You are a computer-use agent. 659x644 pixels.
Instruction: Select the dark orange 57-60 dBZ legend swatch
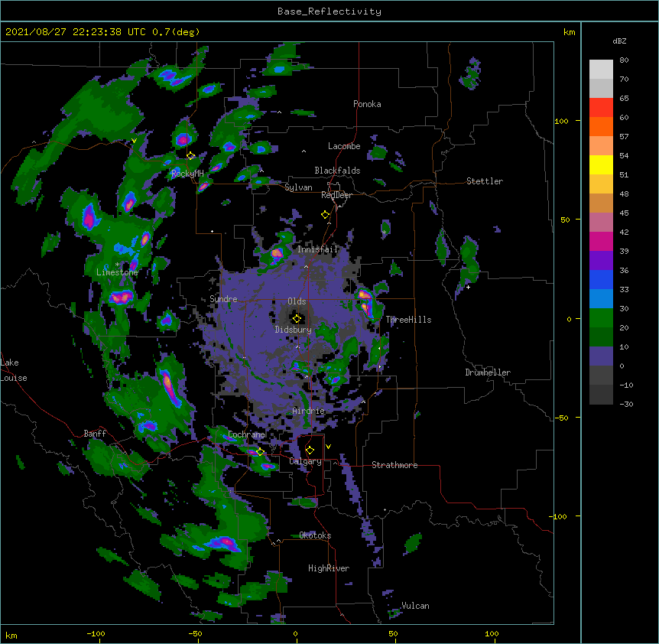pyautogui.click(x=601, y=126)
